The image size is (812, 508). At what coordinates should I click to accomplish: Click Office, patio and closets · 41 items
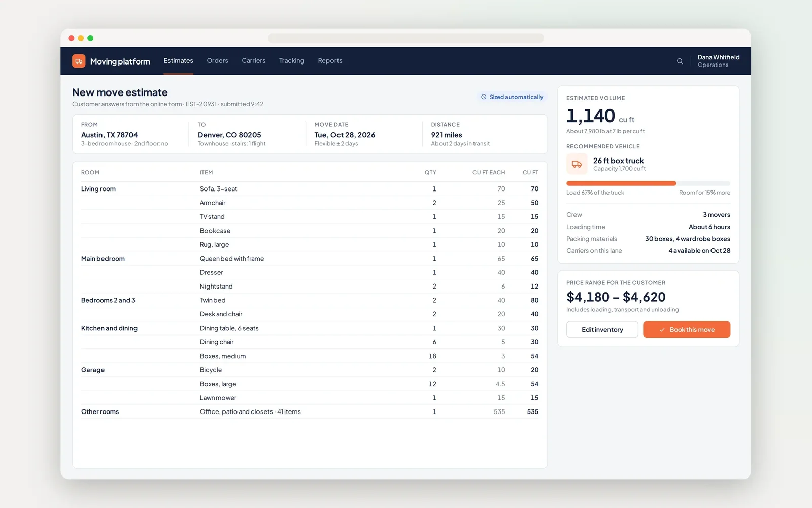click(x=250, y=412)
